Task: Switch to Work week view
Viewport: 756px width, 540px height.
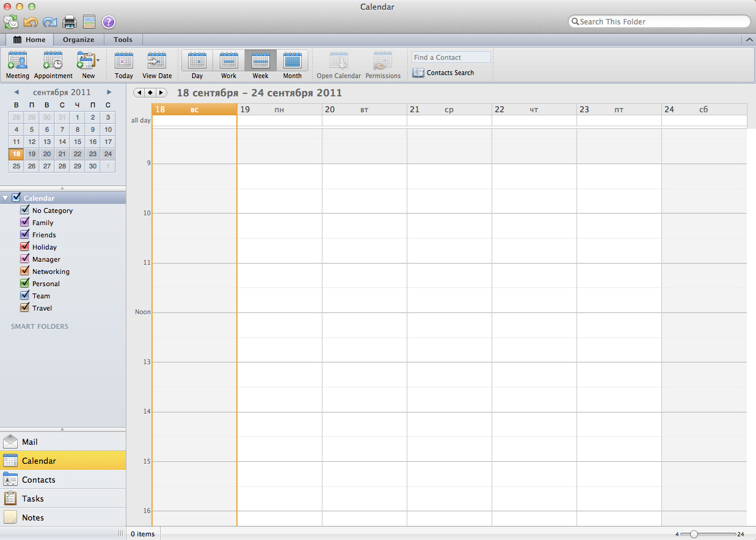Action: (x=229, y=61)
